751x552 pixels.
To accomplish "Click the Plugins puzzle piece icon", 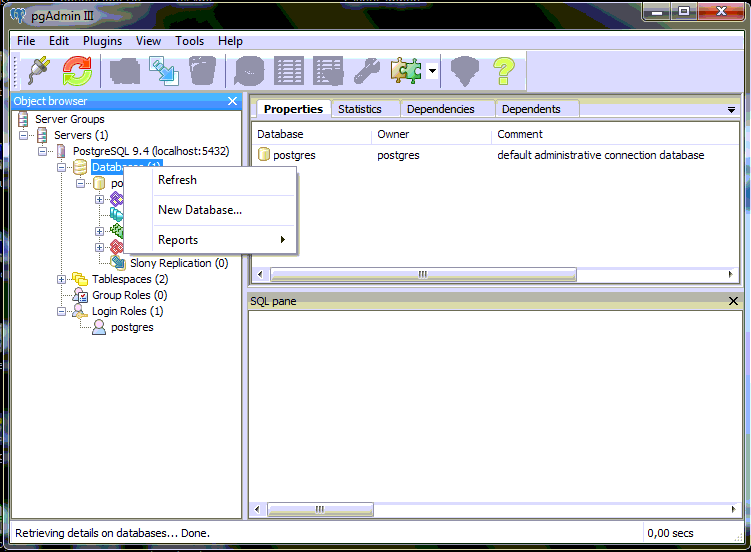I will click(406, 71).
